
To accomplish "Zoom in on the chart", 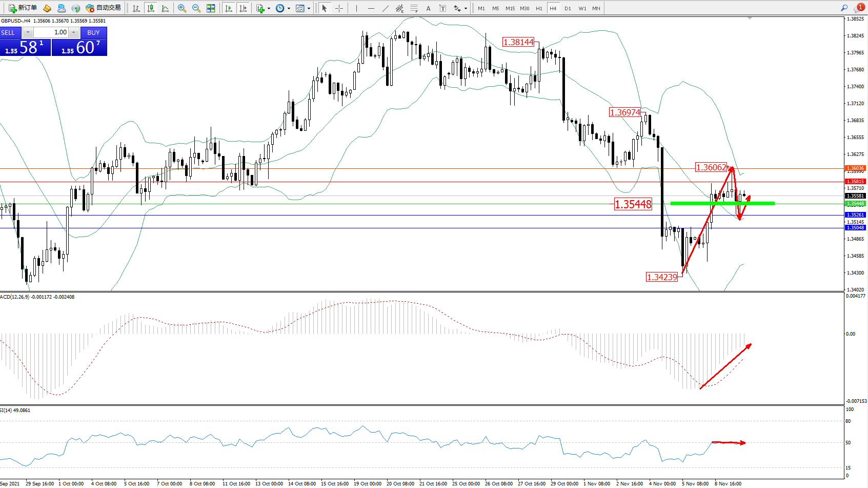I will point(181,8).
